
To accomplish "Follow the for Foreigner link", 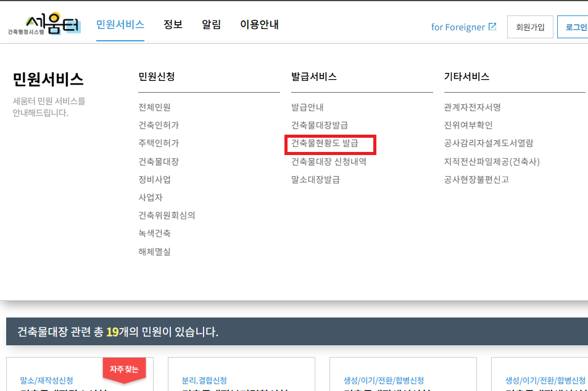I will pyautogui.click(x=458, y=27).
